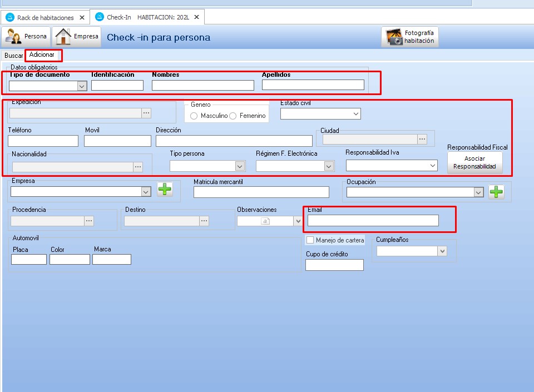The width and height of the screenshot is (534, 392).
Task: Open Procedencia lookup ellipsis button
Action: click(89, 221)
